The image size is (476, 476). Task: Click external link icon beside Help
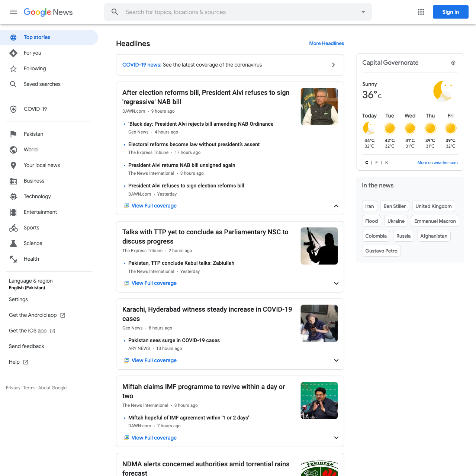tap(26, 362)
